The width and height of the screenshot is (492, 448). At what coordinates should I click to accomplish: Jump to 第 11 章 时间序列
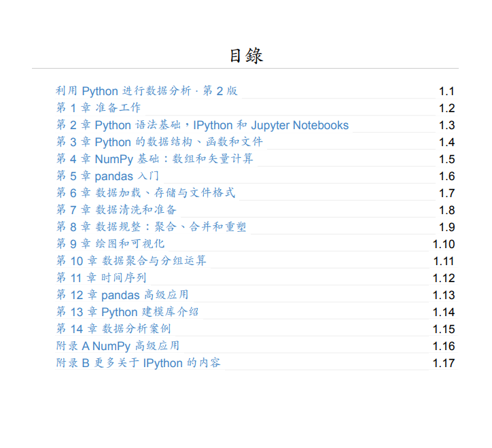click(x=101, y=277)
